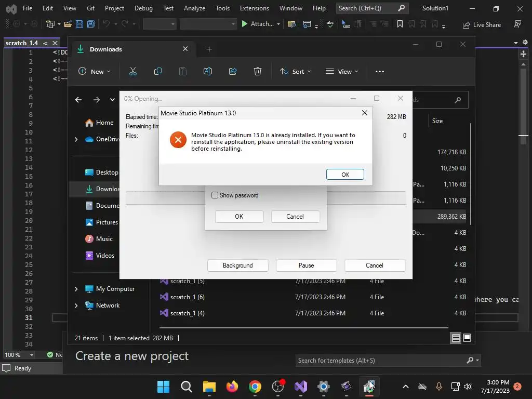This screenshot has height=399, width=532.
Task: Click the Size column header
Action: pos(437,121)
